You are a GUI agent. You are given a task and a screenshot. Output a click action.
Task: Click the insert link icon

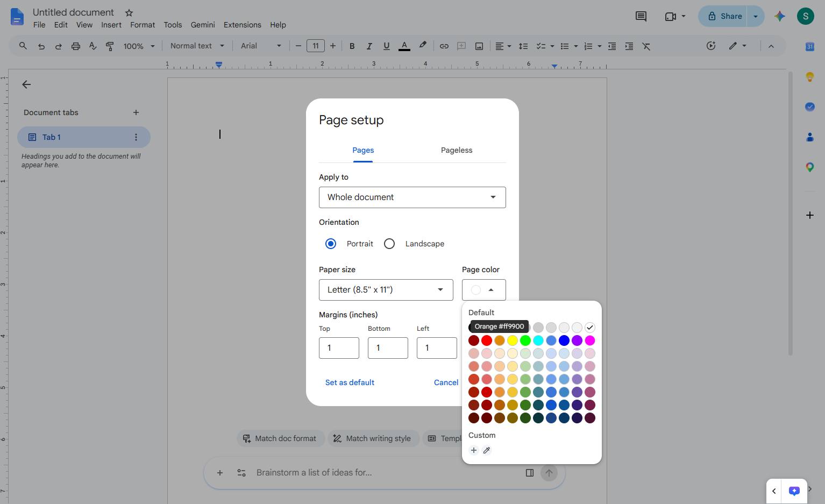444,46
